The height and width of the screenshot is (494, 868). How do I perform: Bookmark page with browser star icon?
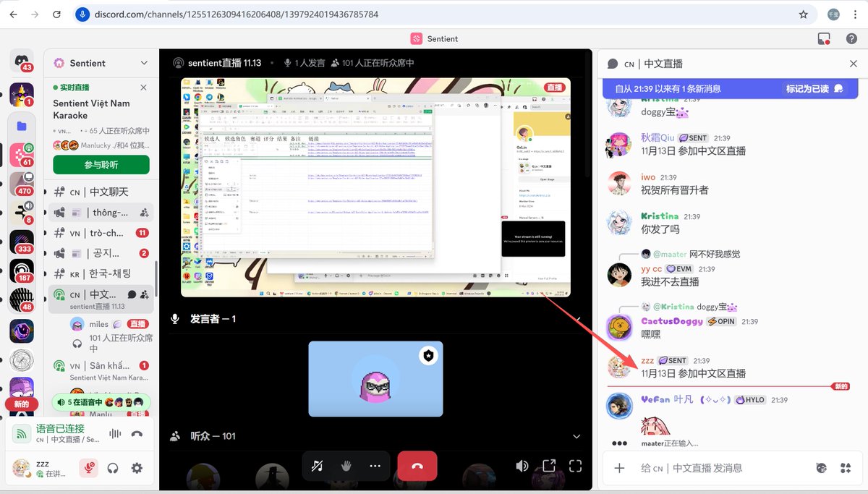(803, 14)
